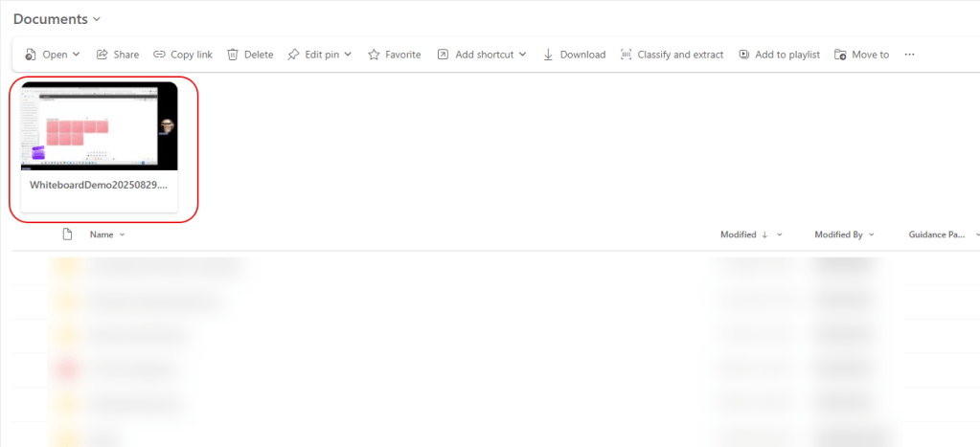Click the Share icon in toolbar
This screenshot has height=447, width=980.
coord(102,55)
